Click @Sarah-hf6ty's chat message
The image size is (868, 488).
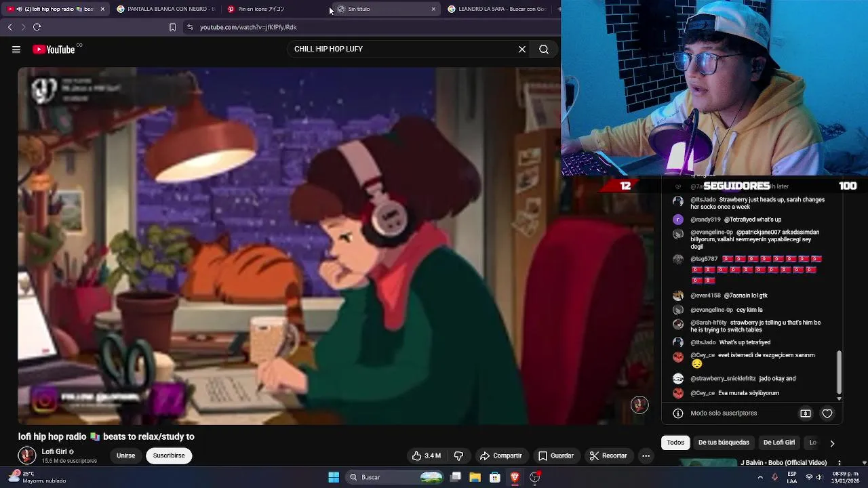(x=755, y=326)
